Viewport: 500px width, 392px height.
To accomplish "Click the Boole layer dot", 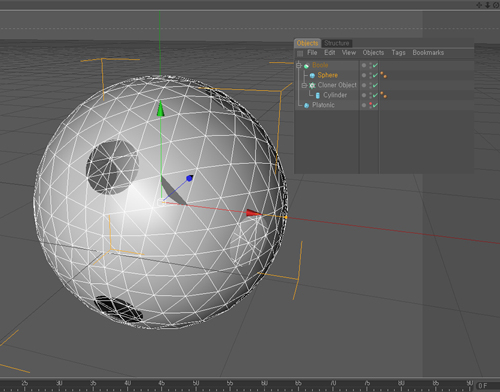I will tap(364, 65).
